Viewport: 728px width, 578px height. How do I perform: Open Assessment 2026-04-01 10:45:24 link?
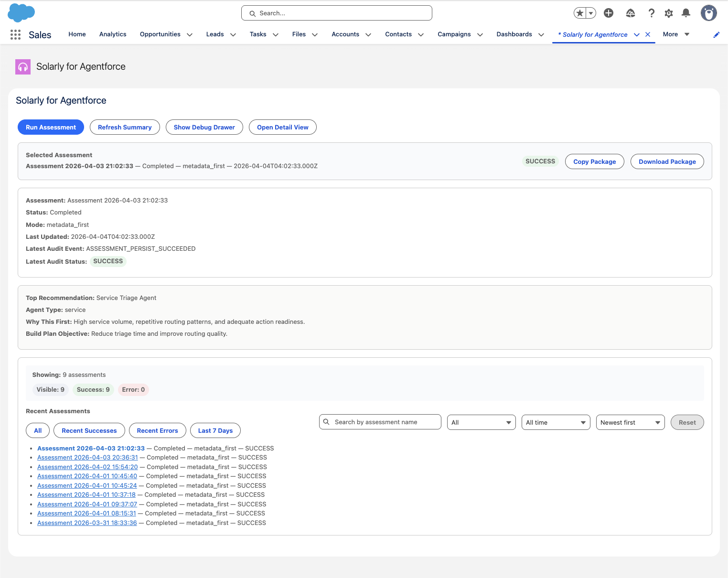click(x=87, y=486)
